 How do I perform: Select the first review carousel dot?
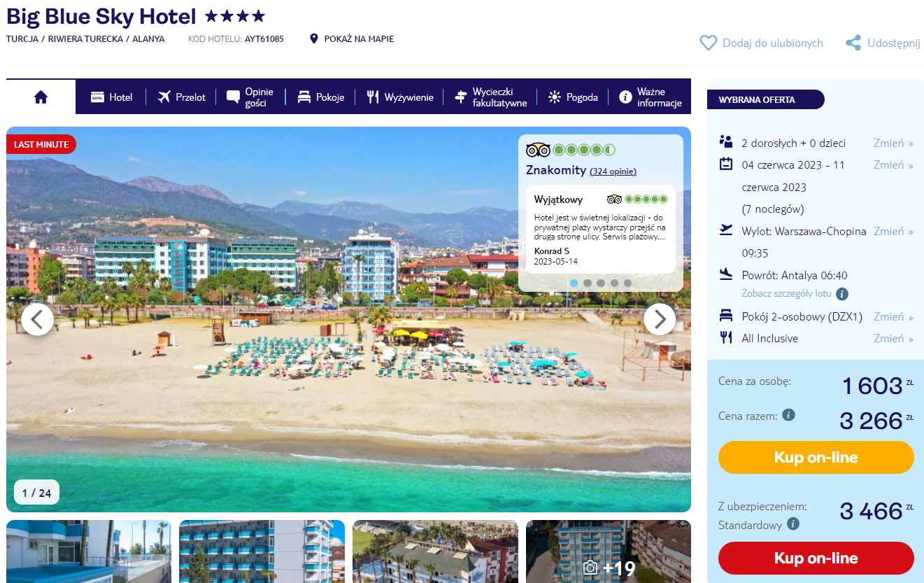[574, 283]
